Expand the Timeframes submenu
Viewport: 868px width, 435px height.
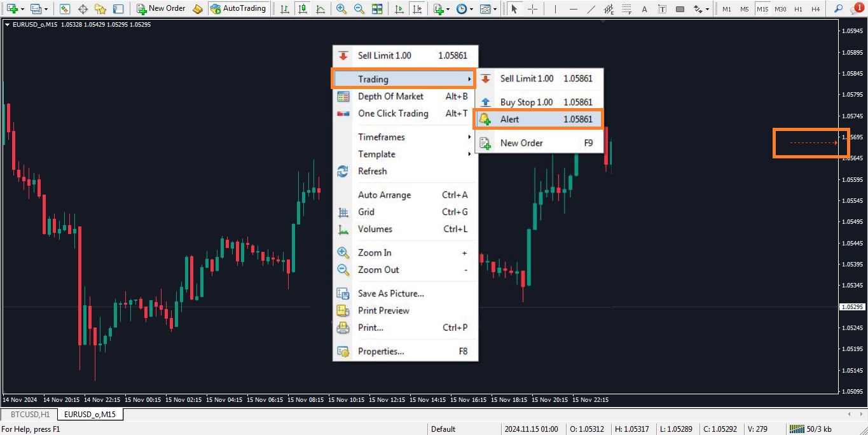pyautogui.click(x=382, y=137)
